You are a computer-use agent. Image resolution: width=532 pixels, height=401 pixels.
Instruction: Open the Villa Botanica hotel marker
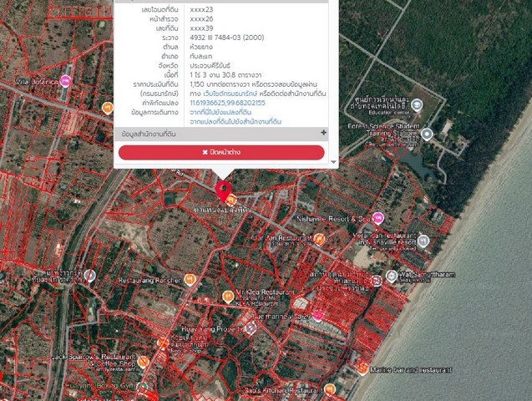coord(65,81)
